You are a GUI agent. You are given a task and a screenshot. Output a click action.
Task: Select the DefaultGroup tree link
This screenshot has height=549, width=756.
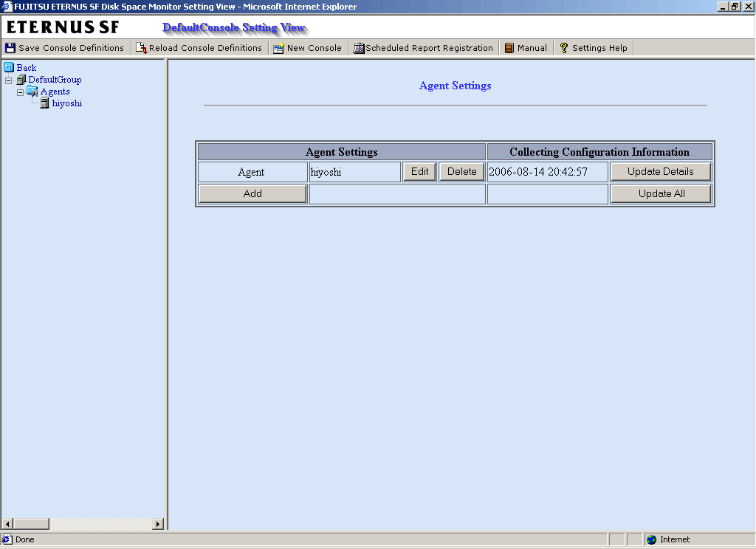click(x=55, y=80)
